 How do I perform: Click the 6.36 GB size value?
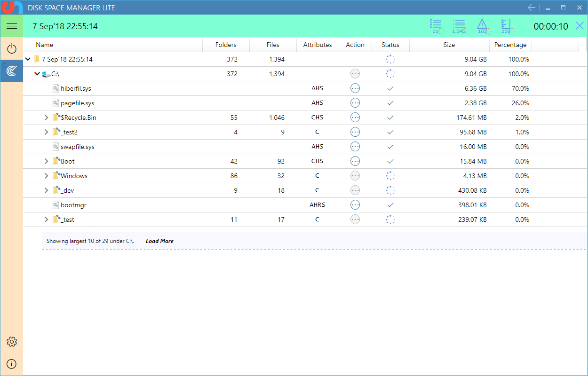click(475, 88)
